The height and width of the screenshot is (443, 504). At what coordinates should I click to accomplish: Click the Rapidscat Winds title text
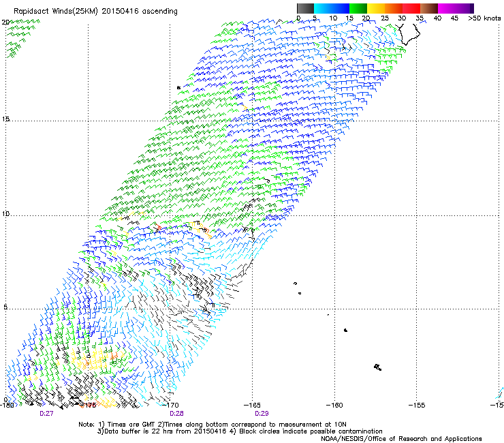[95, 12]
